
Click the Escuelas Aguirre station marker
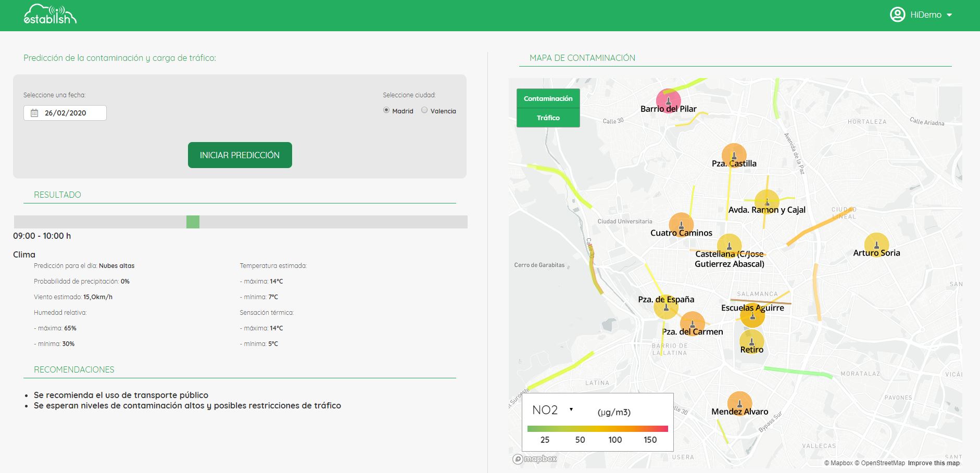[x=752, y=315]
